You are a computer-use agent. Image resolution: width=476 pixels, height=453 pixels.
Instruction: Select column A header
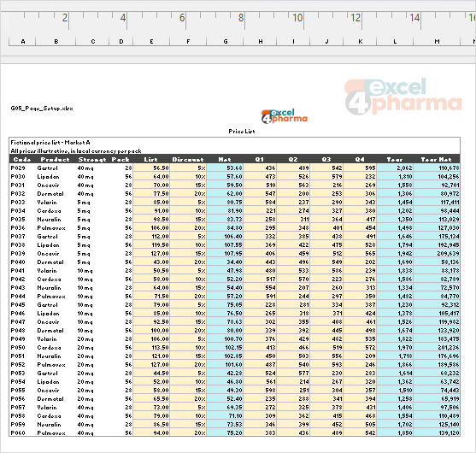22,41
